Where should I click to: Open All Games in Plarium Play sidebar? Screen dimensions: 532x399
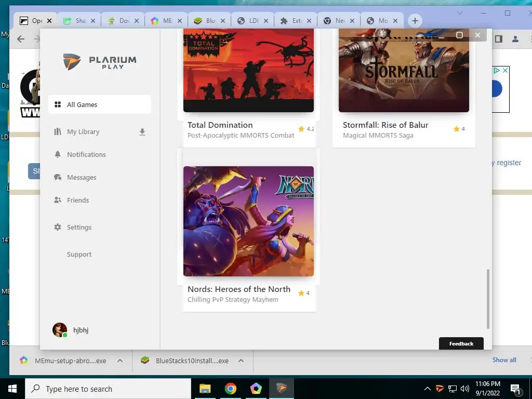click(99, 104)
